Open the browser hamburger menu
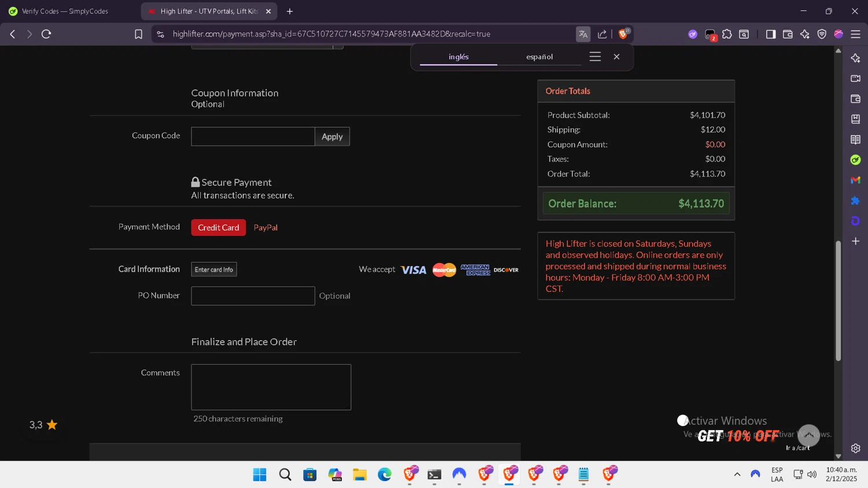This screenshot has width=868, height=488. 855,34
